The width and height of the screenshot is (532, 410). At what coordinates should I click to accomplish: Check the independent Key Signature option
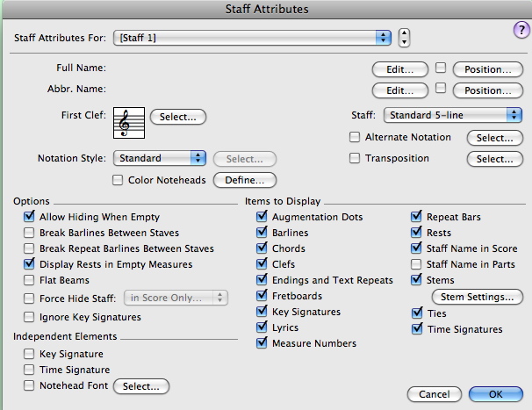[30, 354]
